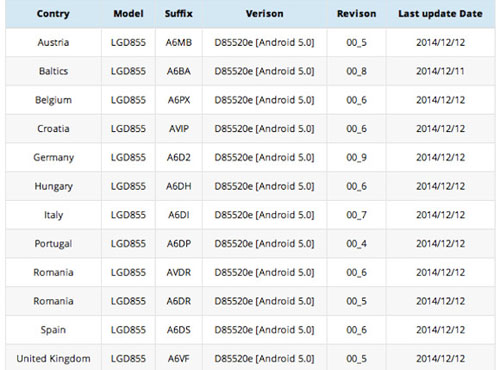Select the Austria country cell
500x370 pixels.
pos(53,42)
